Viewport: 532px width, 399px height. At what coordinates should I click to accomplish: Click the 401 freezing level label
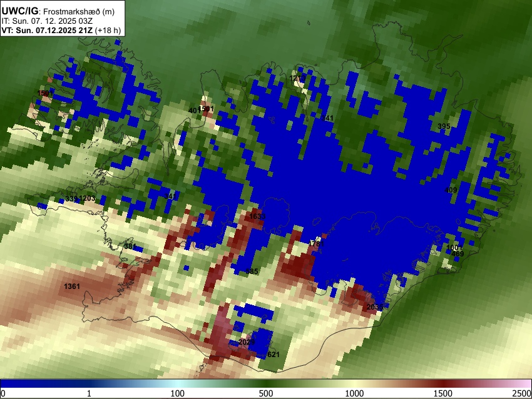click(x=194, y=111)
